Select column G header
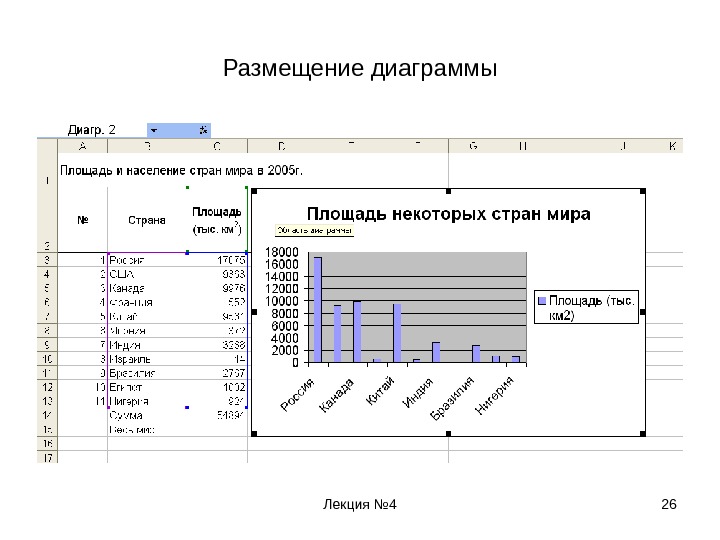The image size is (720, 540). click(x=473, y=146)
